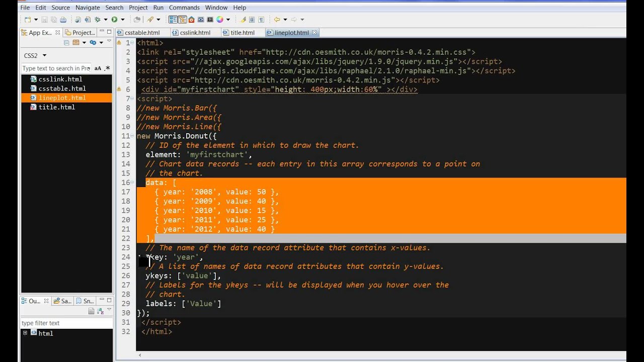Click the terminal console toolbar icon
This screenshot has height=362, width=644.
(210, 20)
